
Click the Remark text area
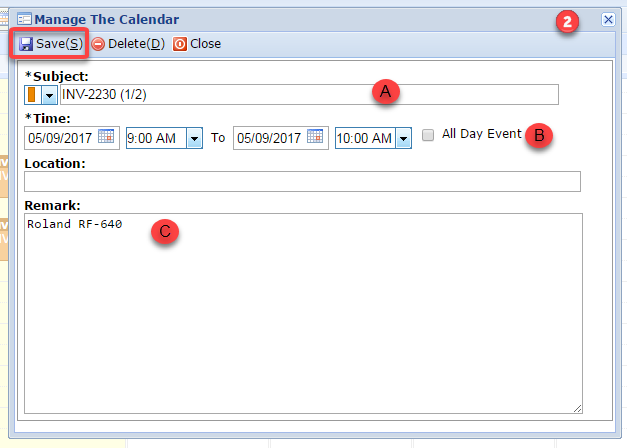303,313
